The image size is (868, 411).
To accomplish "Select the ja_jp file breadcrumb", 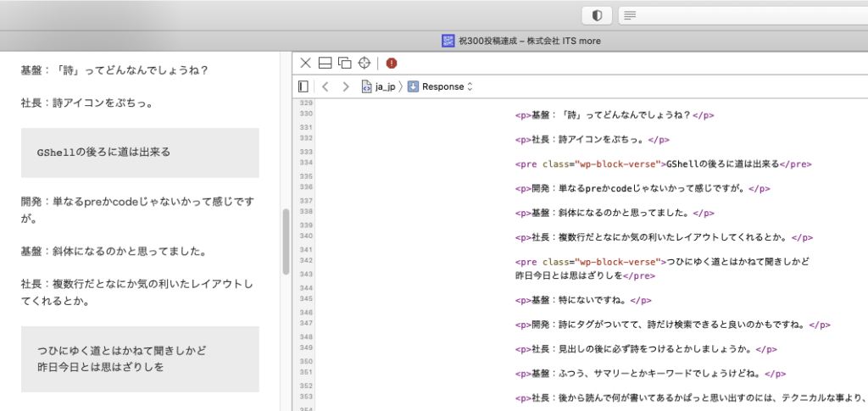I will click(379, 86).
